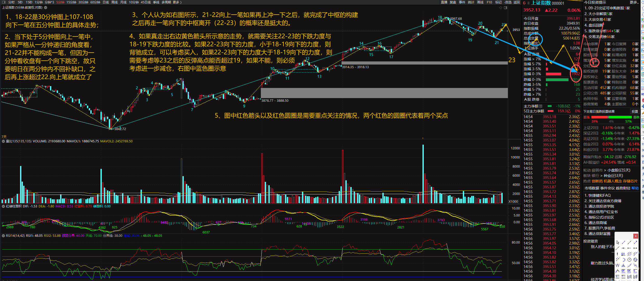Select the 15分钟 period tab
Screen dimensions: 644x281
pyautogui.click(x=71, y=2)
